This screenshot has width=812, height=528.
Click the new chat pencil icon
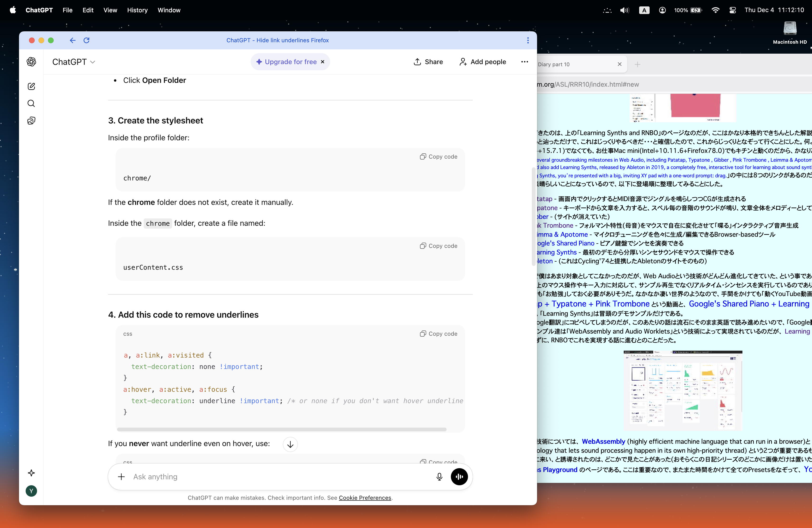point(31,86)
